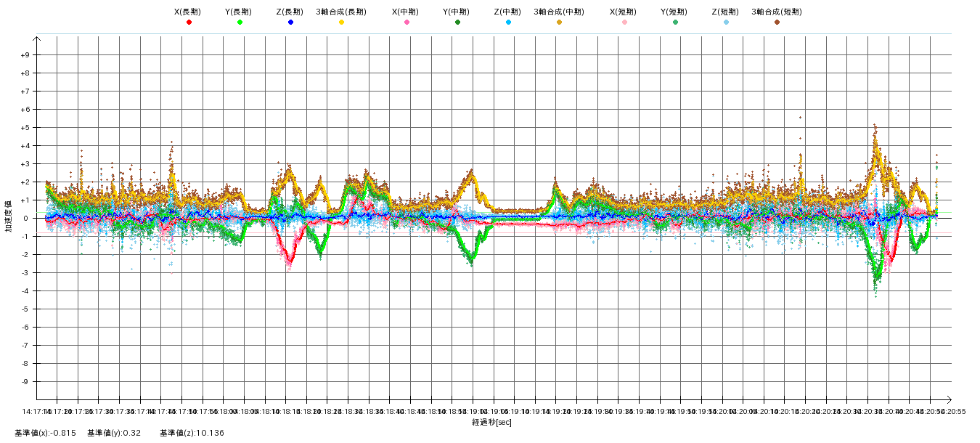
Task: Click the bright green Y(長期) legend dot
Action: pos(240,23)
